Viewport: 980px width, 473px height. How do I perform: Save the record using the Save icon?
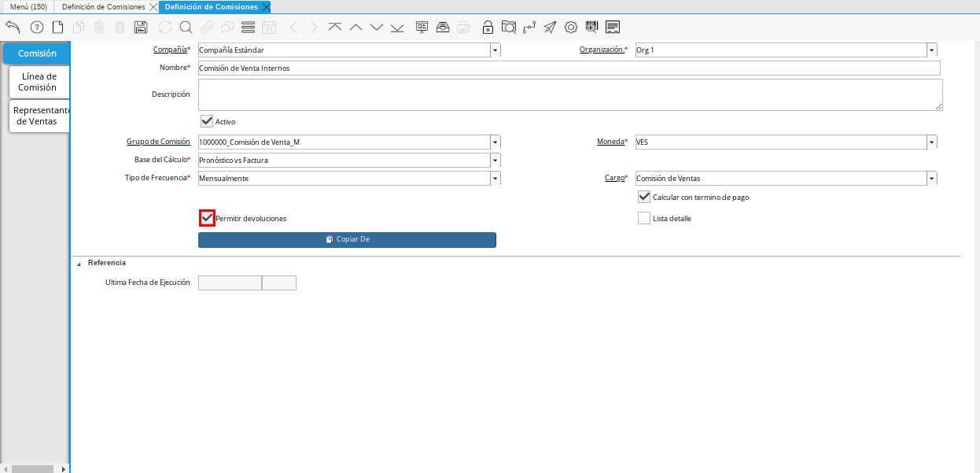140,27
